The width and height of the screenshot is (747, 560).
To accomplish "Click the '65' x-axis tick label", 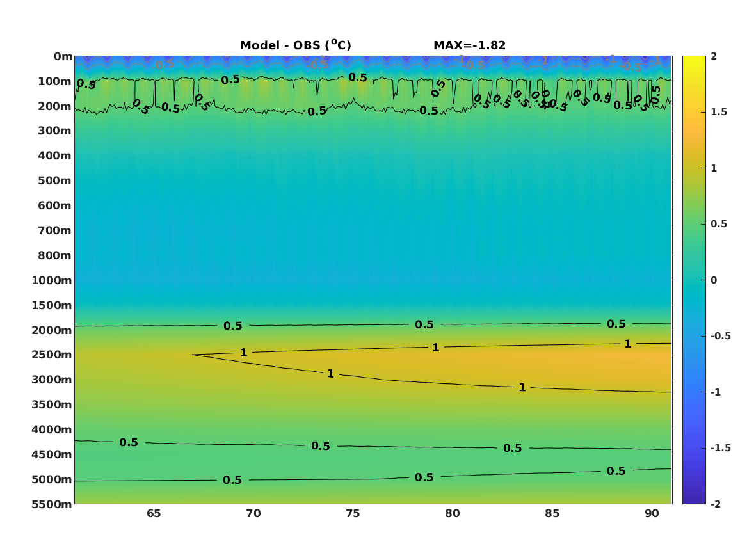I will coord(154,514).
